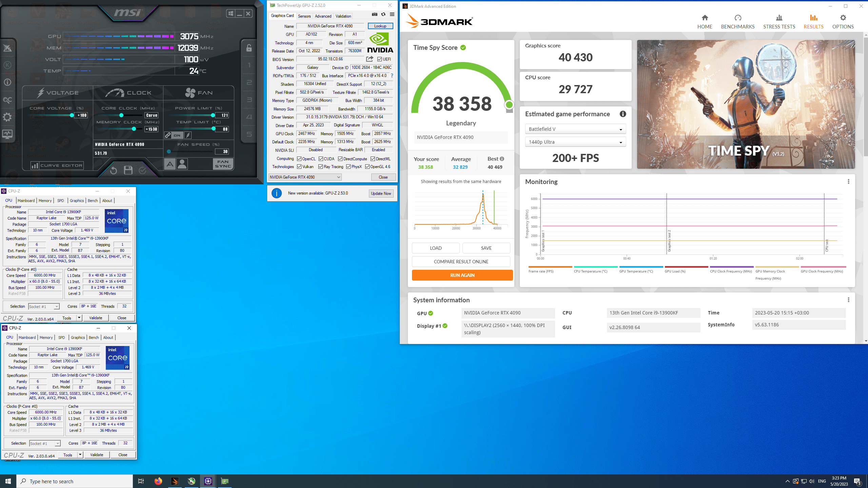This screenshot has height=488, width=868.
Task: Click Afterburner Windows startup icon
Action: tap(231, 14)
